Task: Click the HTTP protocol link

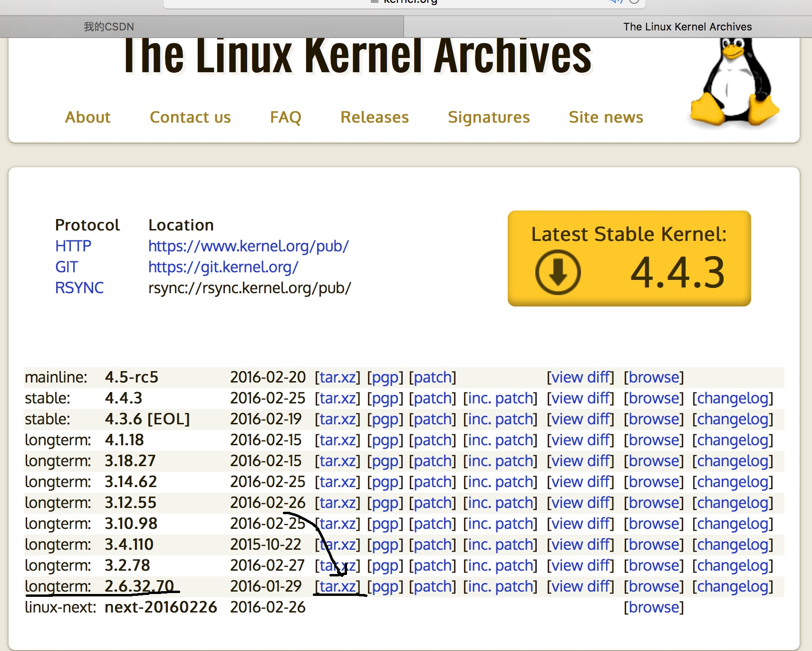Action: point(73,246)
